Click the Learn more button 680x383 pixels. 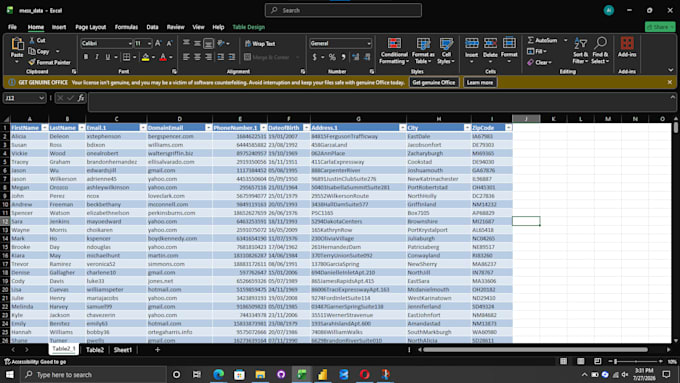point(480,82)
